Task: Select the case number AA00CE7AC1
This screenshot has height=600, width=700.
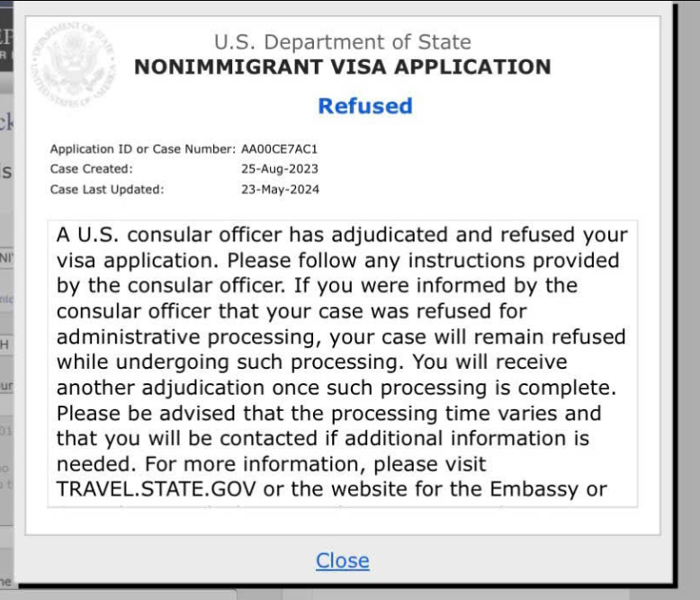Action: [280, 148]
